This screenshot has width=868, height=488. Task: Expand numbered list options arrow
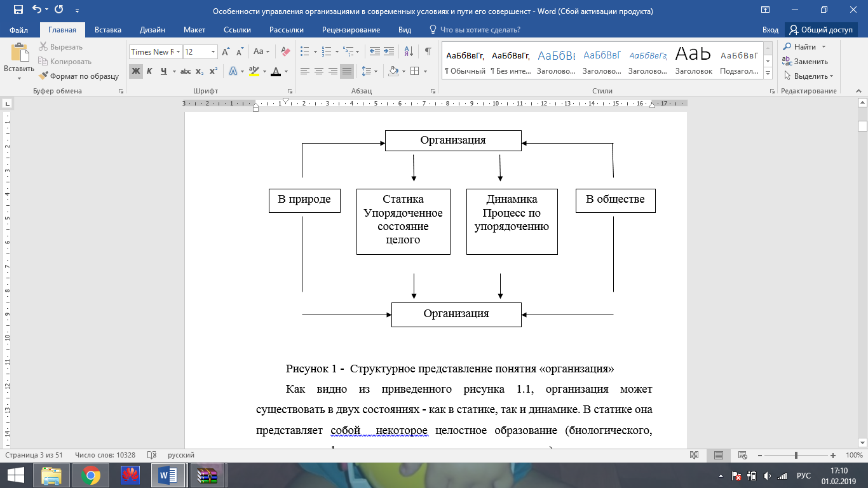336,52
